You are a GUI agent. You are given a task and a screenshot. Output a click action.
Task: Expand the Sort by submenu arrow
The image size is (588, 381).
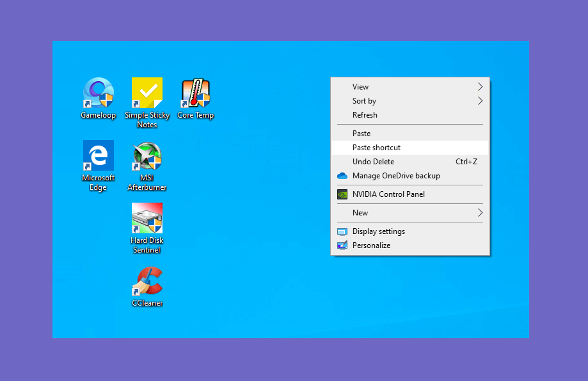point(480,101)
